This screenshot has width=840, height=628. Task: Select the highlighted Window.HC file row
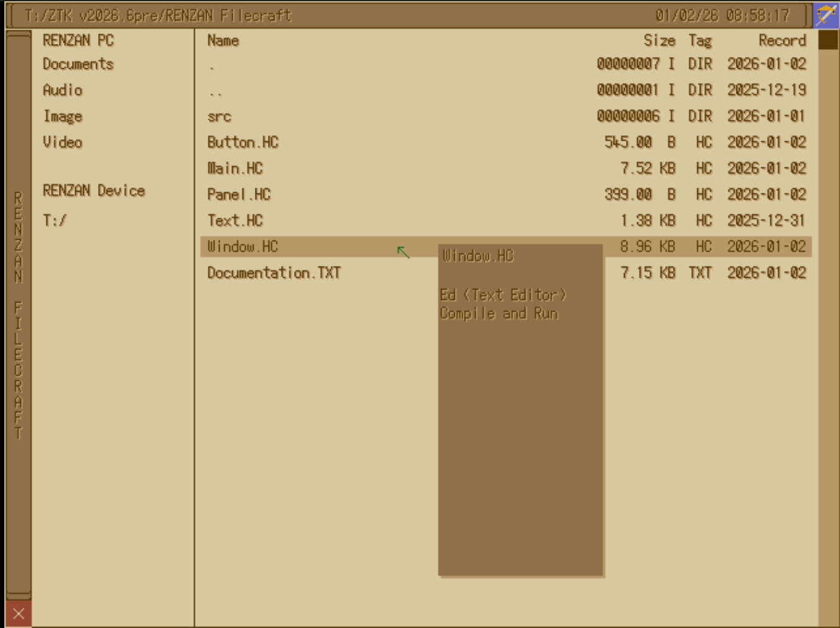click(506, 246)
